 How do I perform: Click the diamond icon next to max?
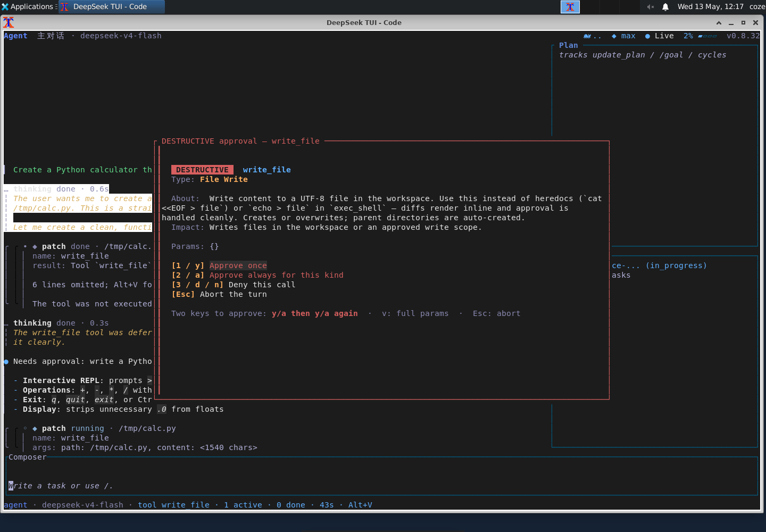[x=614, y=36]
